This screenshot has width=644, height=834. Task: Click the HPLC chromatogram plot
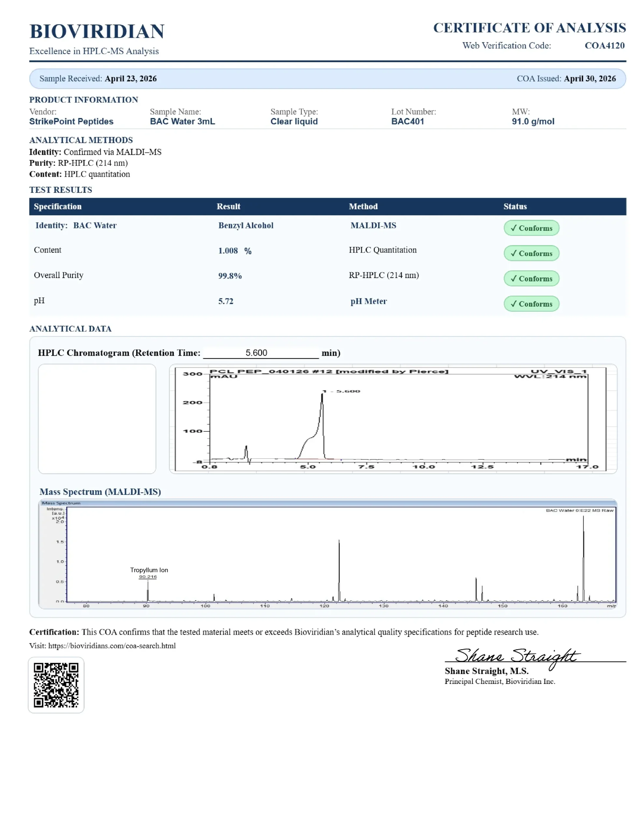pyautogui.click(x=393, y=419)
